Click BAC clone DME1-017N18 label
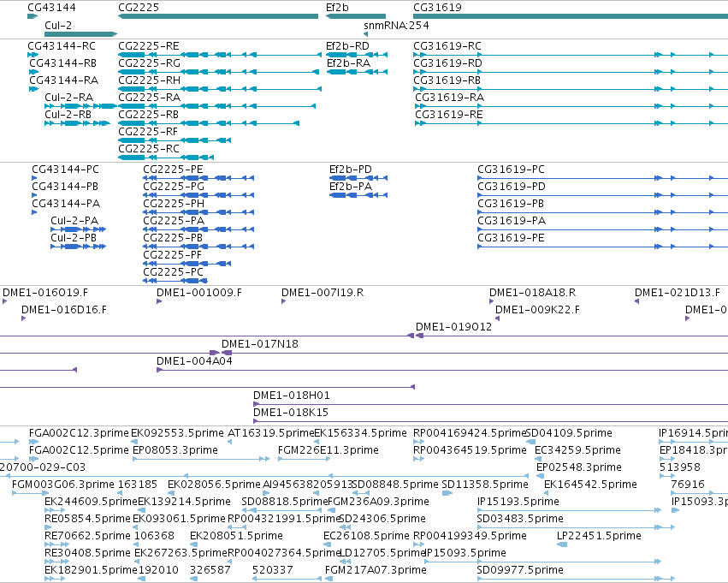The image size is (728, 583). pyautogui.click(x=259, y=344)
